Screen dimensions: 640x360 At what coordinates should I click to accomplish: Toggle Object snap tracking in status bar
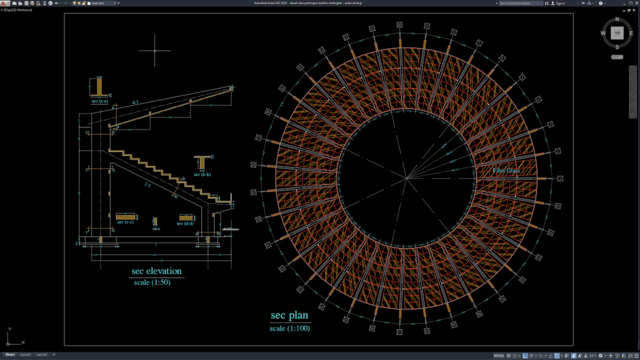tap(551, 356)
